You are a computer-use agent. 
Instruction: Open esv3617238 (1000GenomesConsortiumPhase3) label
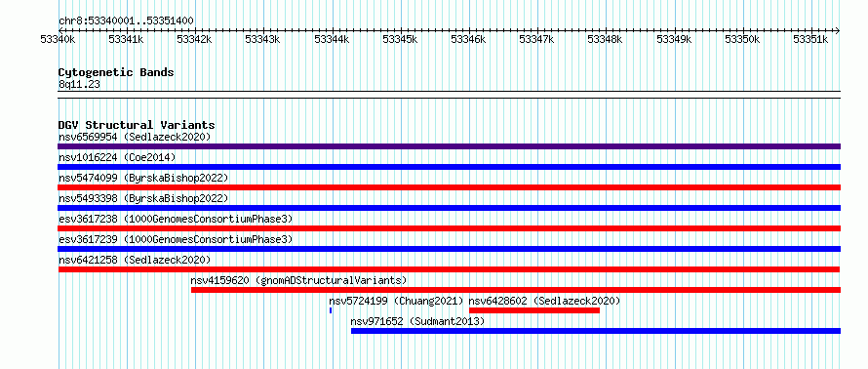coord(176,219)
